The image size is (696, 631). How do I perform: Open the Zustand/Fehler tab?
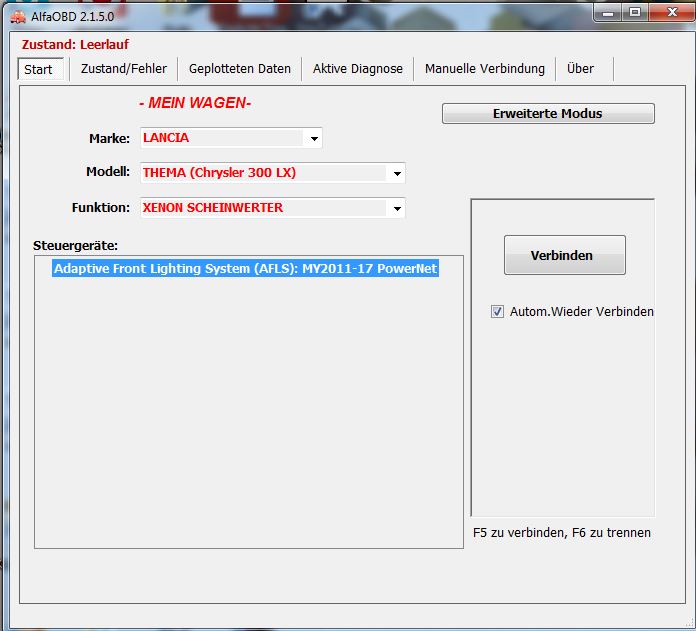(124, 69)
